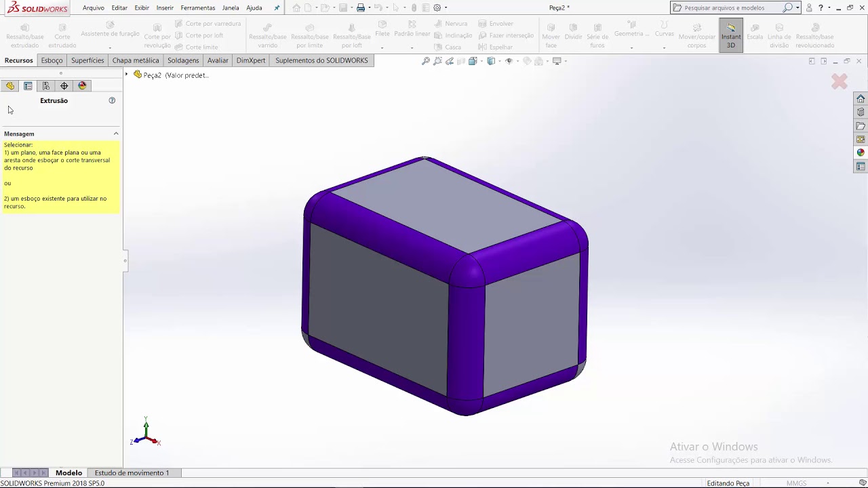Screen dimensions: 868x488
Task: Click the Envolver tool
Action: [x=496, y=24]
